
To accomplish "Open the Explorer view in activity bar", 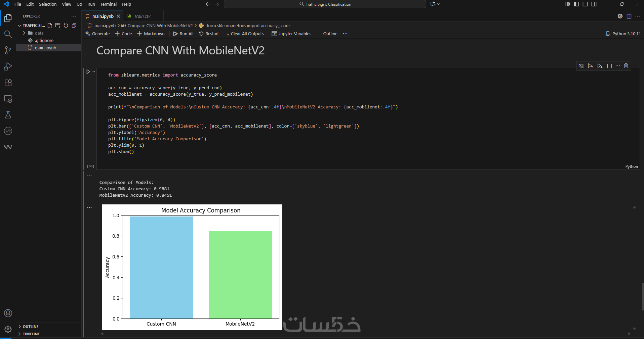I will coord(8,18).
